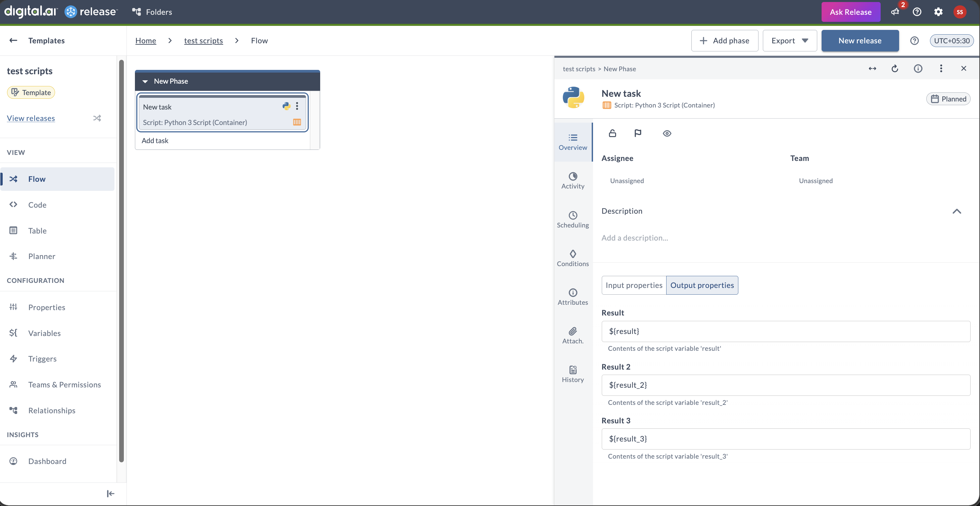Open the Export dropdown
Image resolution: width=980 pixels, height=506 pixels.
point(789,41)
